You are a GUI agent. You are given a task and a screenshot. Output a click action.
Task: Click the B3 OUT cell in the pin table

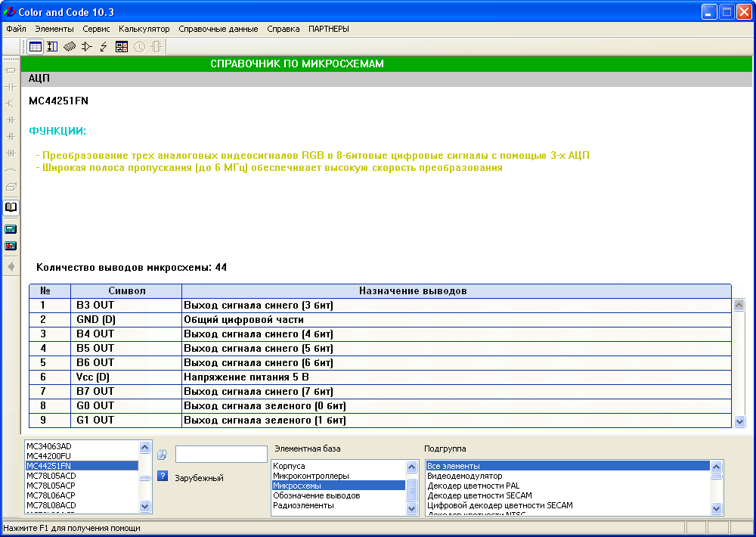pos(126,306)
